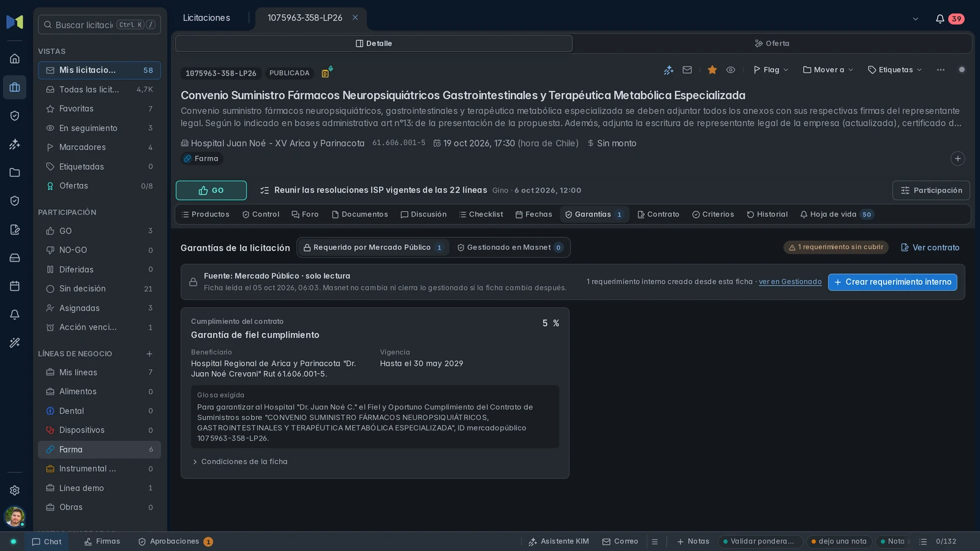Open the Validar pondera... note chip
Screen dimensions: 980x551
[x=759, y=542]
